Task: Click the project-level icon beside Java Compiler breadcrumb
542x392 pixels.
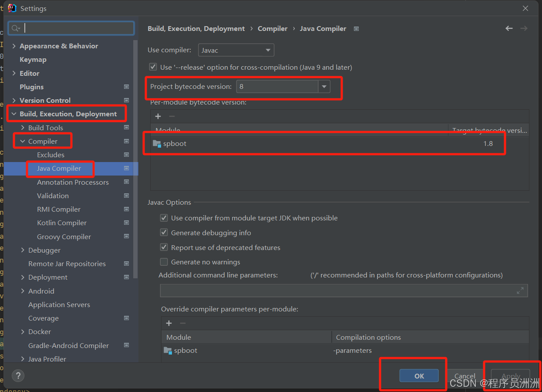Action: 356,29
